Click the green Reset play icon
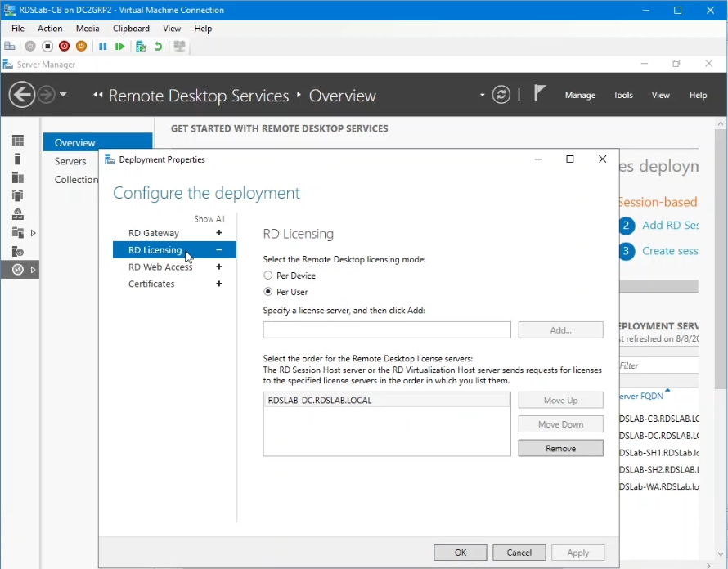Viewport: 728px width, 569px height. coord(119,46)
